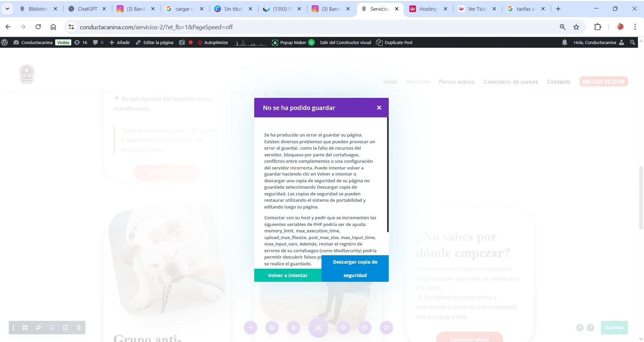This screenshot has height=342, width=644.
Task: Click the 'Volver a intentar' button
Action: pyautogui.click(x=288, y=275)
